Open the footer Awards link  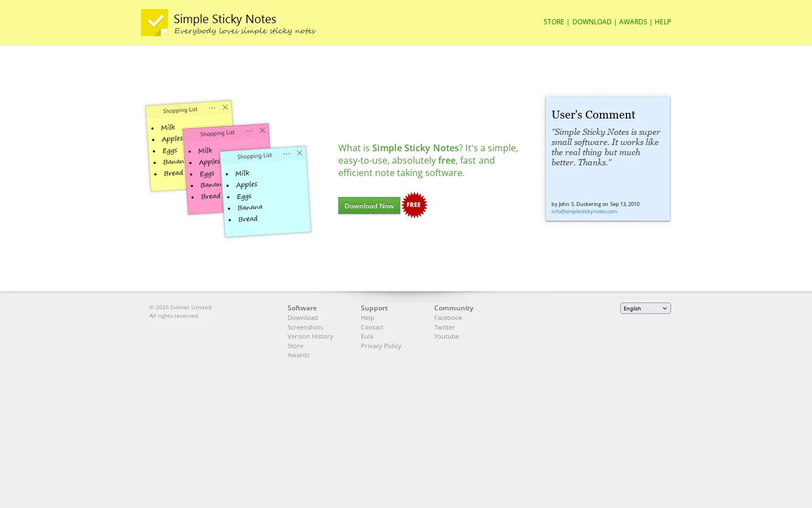(298, 355)
